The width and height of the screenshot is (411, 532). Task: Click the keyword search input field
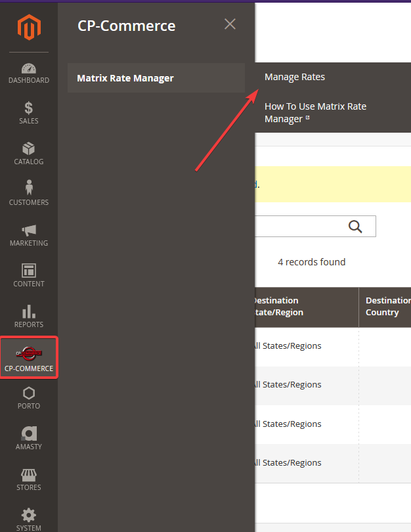315,227
